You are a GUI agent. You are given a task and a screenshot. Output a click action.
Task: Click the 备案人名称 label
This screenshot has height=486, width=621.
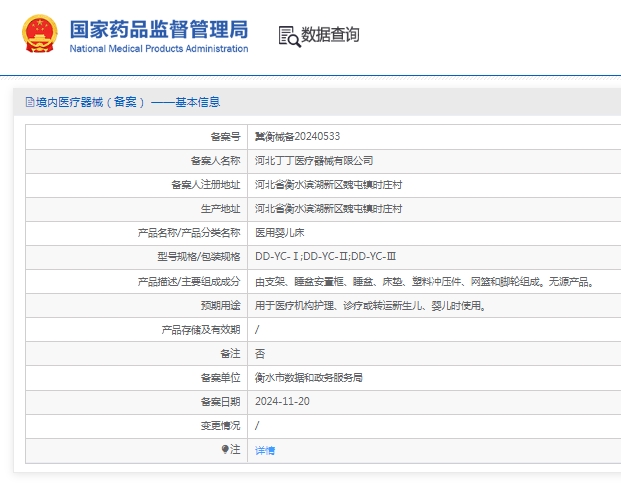(215, 161)
